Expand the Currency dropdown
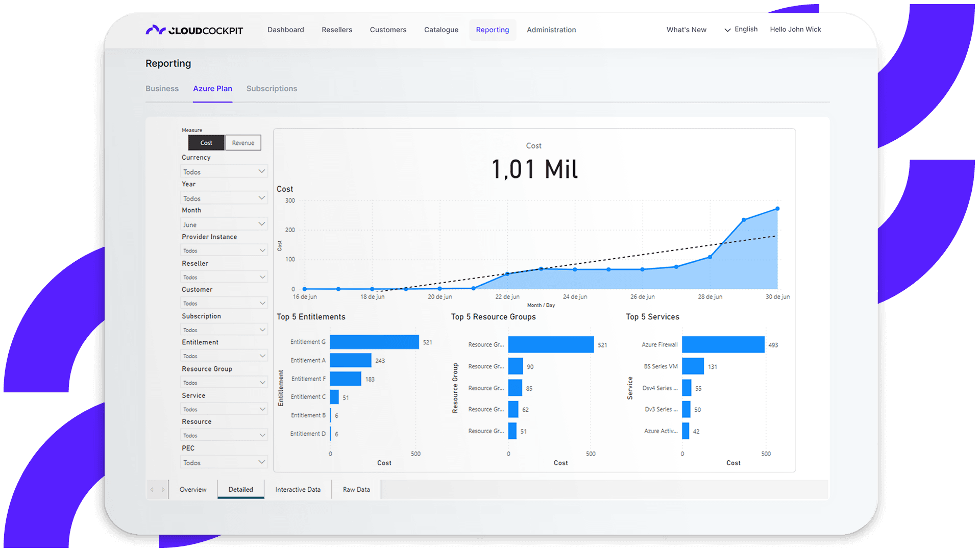This screenshot has height=551, width=980. coord(224,172)
